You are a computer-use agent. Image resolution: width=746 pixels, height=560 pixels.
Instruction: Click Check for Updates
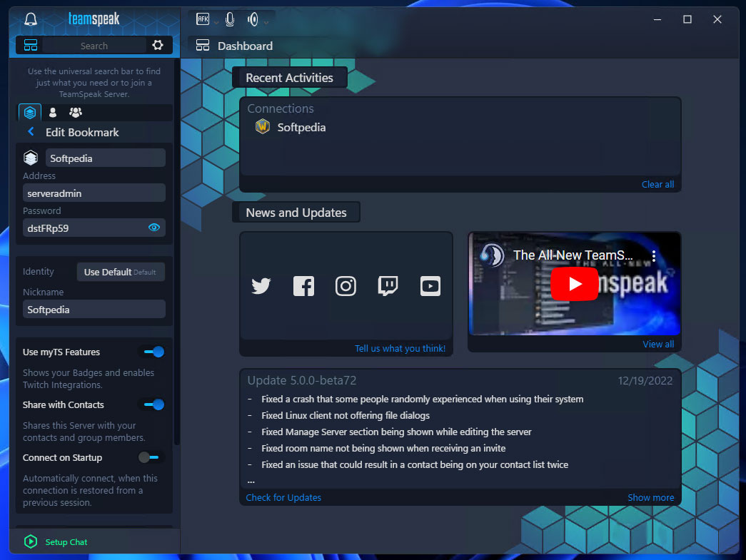[283, 498]
